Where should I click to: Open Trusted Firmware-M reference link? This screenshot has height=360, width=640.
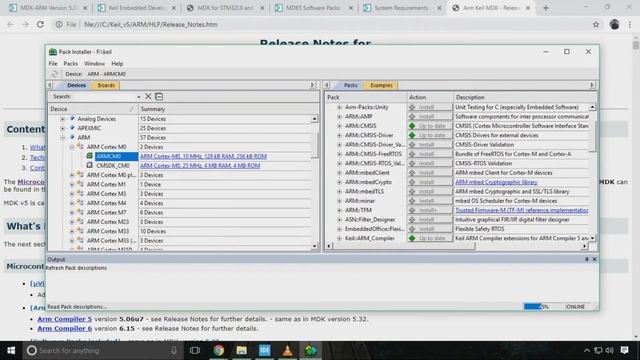click(x=522, y=210)
